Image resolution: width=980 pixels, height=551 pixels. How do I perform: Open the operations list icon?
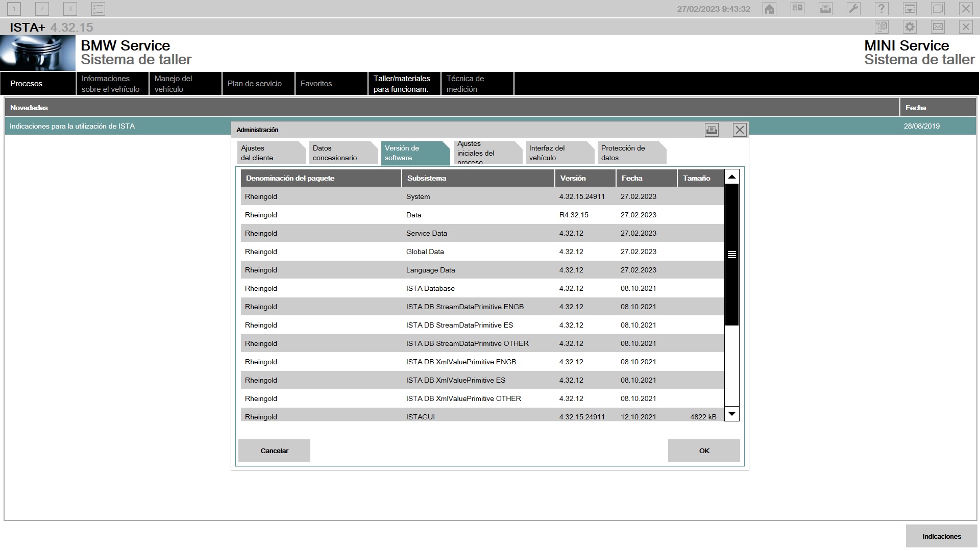[x=98, y=9]
